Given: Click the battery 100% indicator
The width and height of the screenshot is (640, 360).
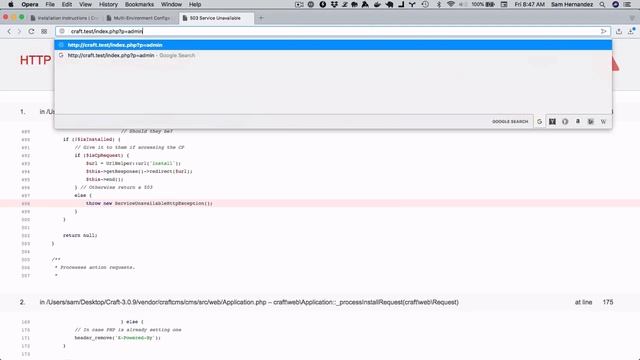Looking at the screenshot, I should coord(483,4).
